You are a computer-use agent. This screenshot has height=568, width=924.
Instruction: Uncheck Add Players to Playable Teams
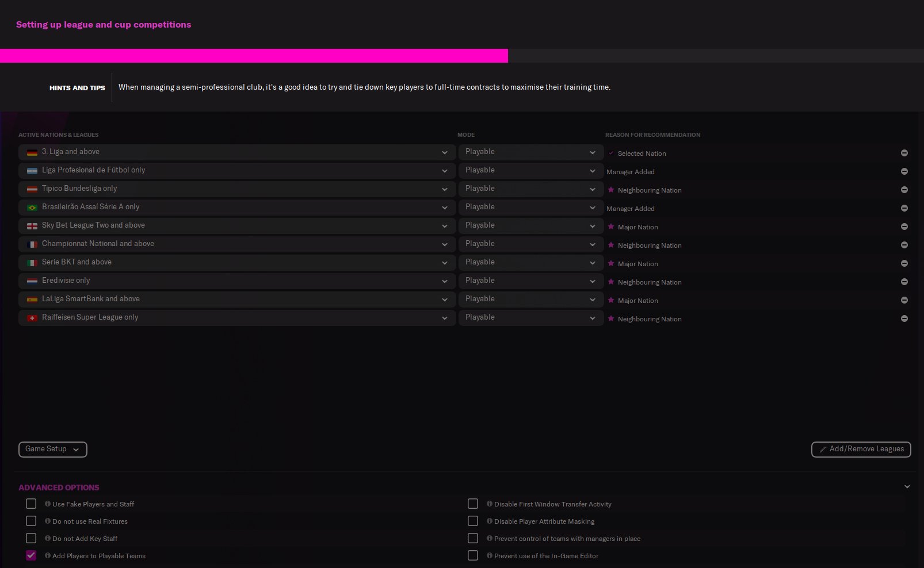click(31, 555)
